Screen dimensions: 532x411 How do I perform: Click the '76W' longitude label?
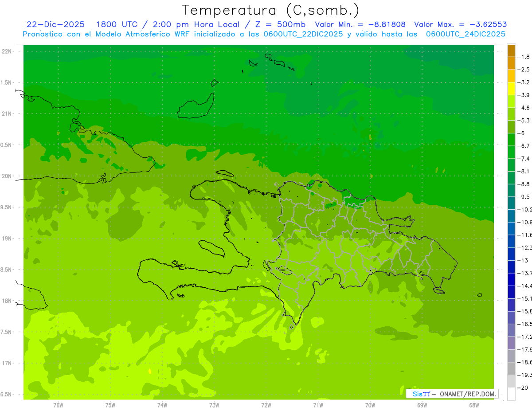(x=58, y=405)
